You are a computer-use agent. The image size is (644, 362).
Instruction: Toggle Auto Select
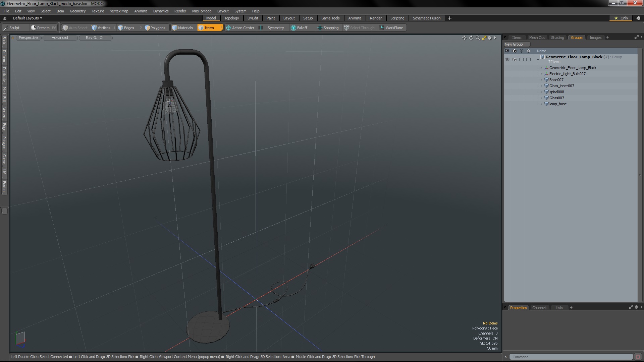(x=75, y=28)
